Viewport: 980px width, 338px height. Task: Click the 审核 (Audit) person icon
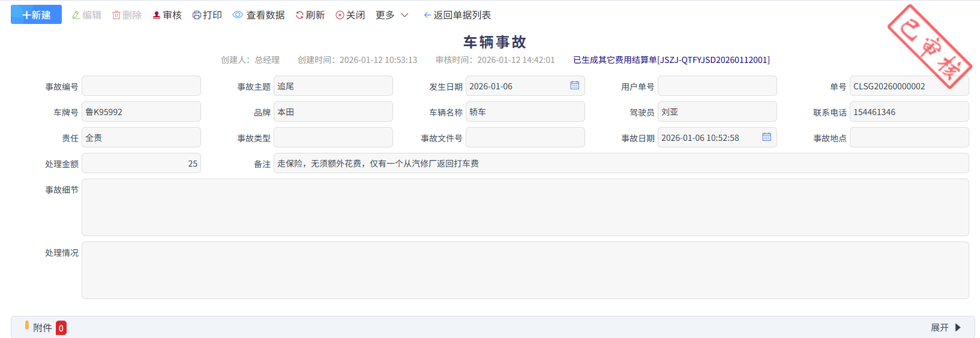(x=157, y=15)
